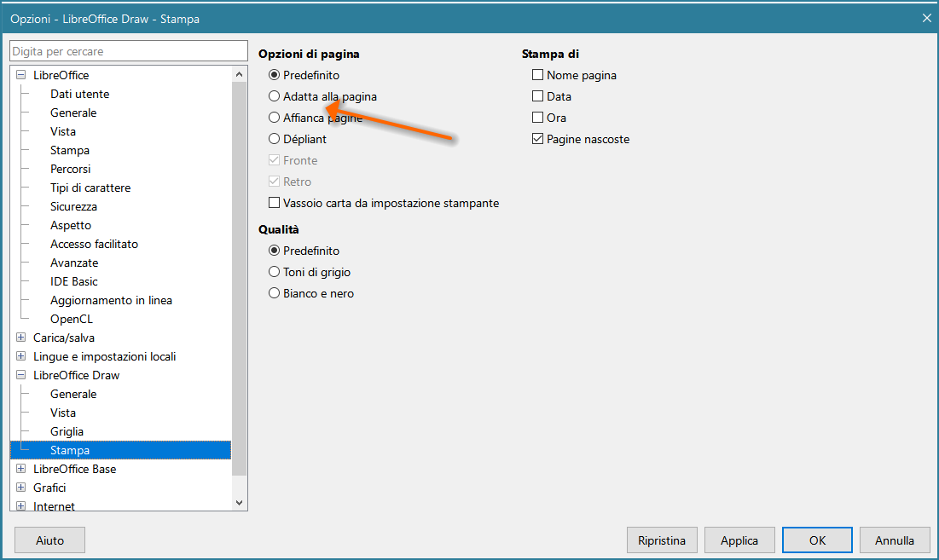Viewport: 939px width, 560px height.
Task: Close the Opzioni dialog window
Action: [x=926, y=19]
